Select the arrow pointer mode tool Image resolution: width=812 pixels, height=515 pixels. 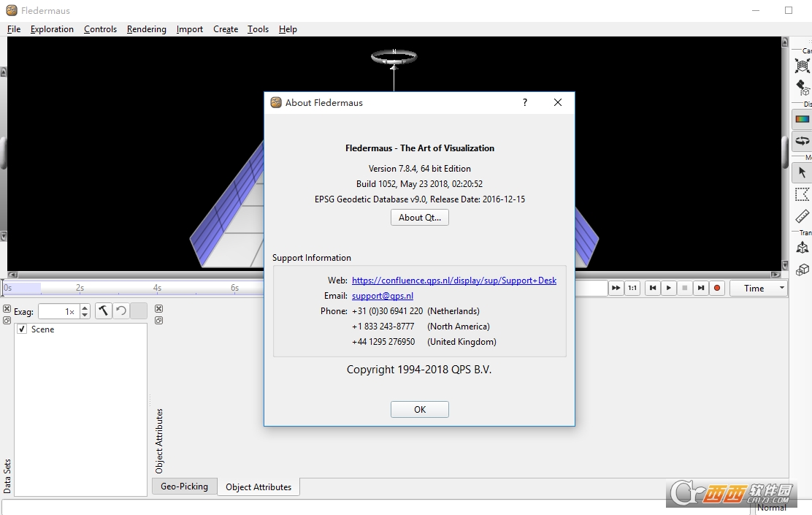coord(803,172)
